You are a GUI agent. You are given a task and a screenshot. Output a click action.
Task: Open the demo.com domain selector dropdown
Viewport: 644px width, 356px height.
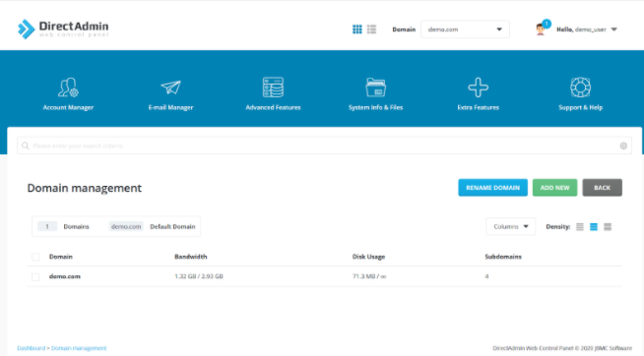465,30
